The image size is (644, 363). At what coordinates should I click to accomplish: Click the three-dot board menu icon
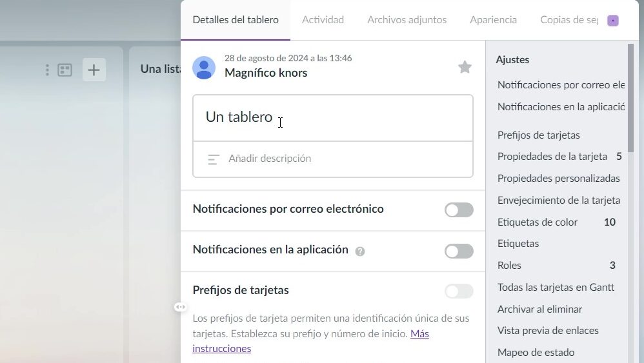tap(47, 70)
